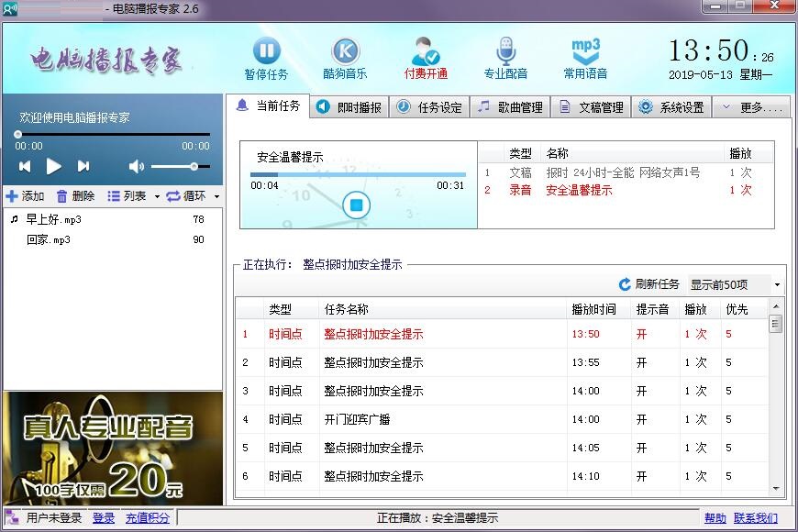The height and width of the screenshot is (532, 798).
Task: Click the 刷新任务 refresh button
Action: 649,284
